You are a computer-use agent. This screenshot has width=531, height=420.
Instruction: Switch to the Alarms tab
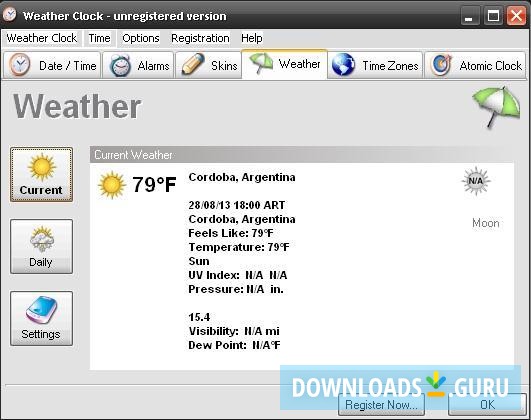138,65
